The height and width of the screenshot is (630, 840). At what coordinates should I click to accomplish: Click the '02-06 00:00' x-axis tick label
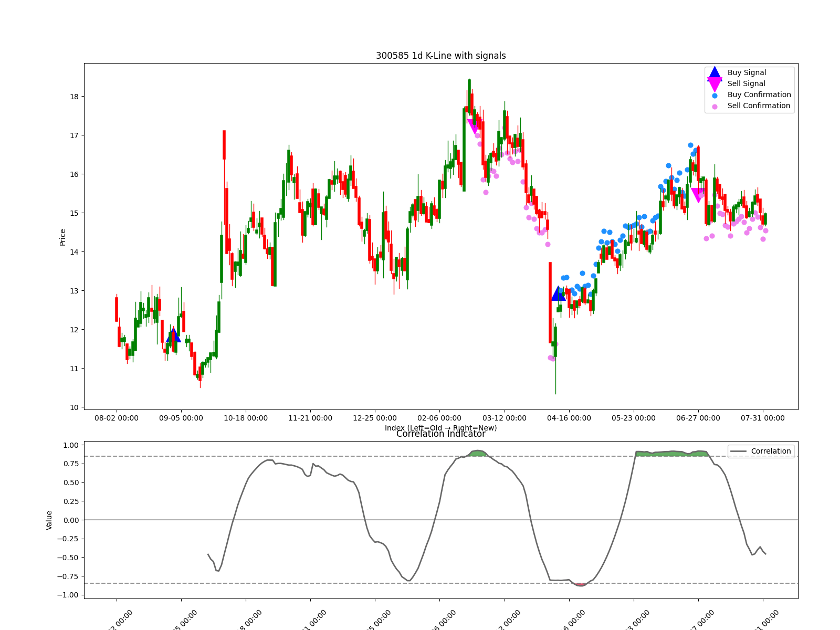pos(439,418)
